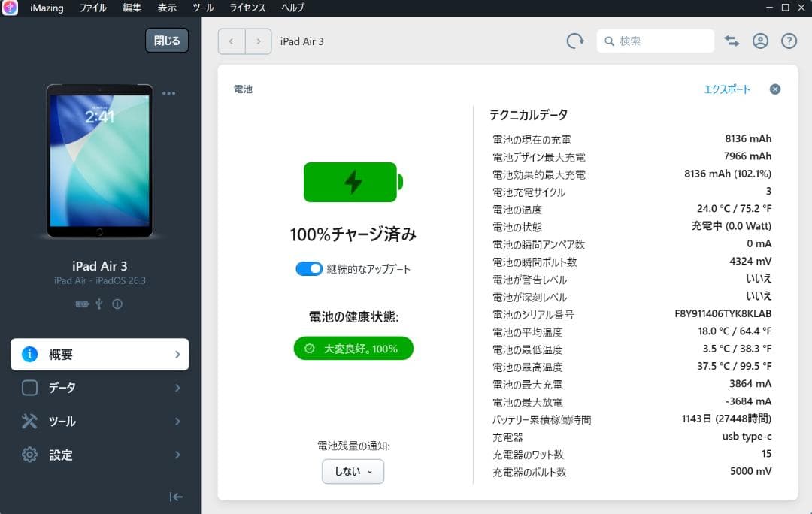
Task: Focus the 検索 search field
Action: click(x=655, y=41)
